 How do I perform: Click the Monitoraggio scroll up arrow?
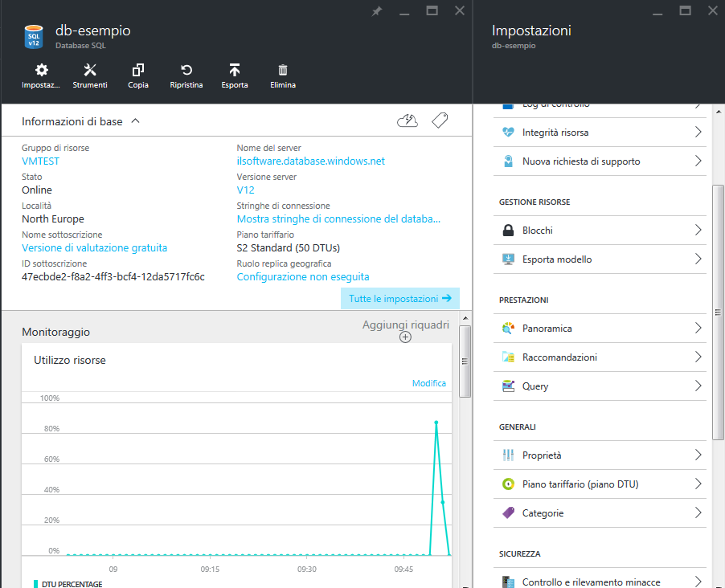pos(465,318)
